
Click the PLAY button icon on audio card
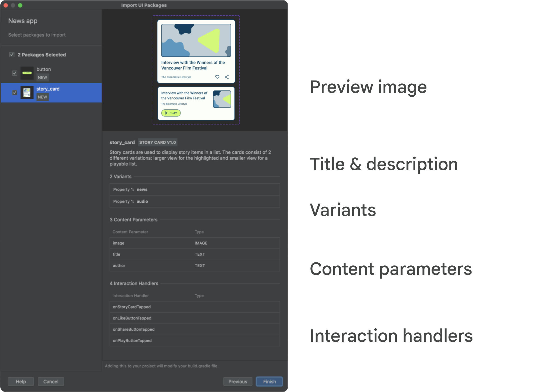tap(171, 113)
